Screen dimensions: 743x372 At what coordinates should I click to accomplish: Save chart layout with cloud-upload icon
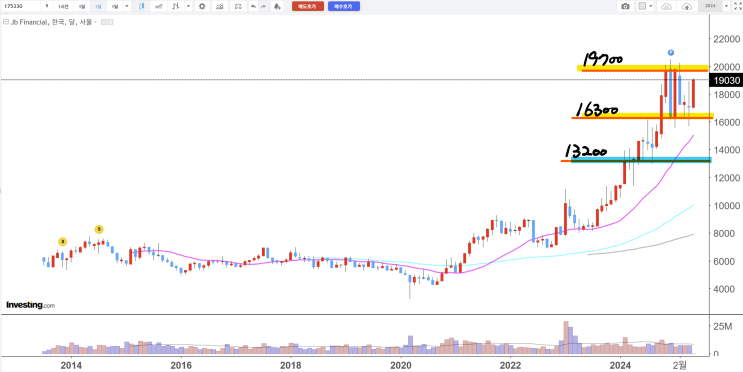tap(687, 6)
